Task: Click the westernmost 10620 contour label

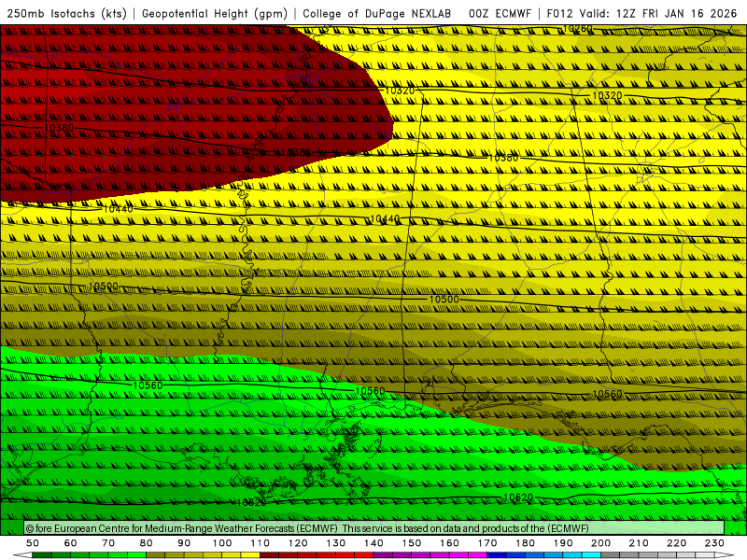Action: (x=251, y=502)
